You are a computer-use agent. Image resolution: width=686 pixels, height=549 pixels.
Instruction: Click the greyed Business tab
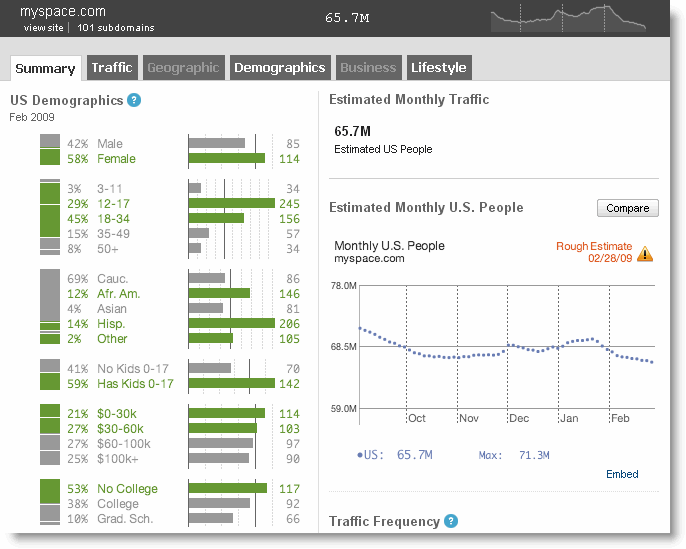[x=368, y=68]
